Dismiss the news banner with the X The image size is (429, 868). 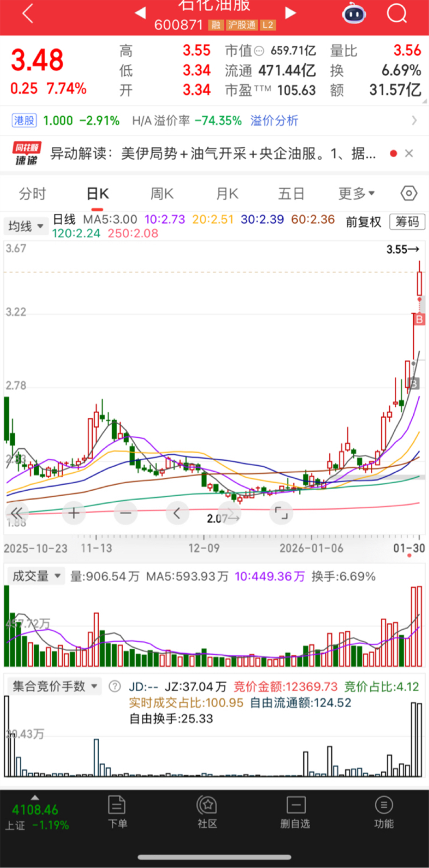409,154
